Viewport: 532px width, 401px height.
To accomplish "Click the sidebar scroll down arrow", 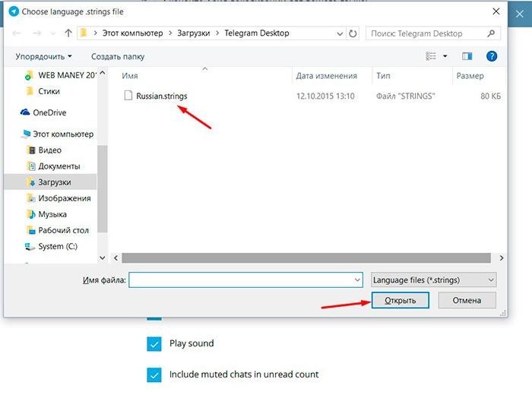I will coord(103,258).
